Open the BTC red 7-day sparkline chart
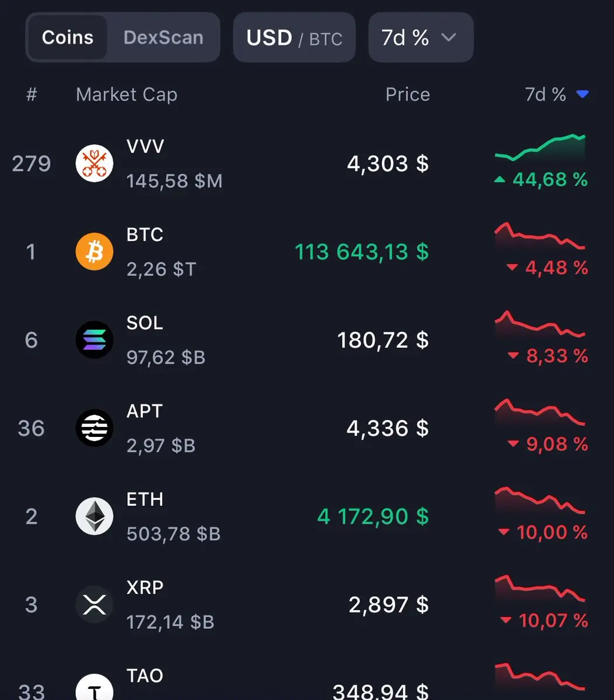The width and height of the screenshot is (614, 700). coord(539,236)
